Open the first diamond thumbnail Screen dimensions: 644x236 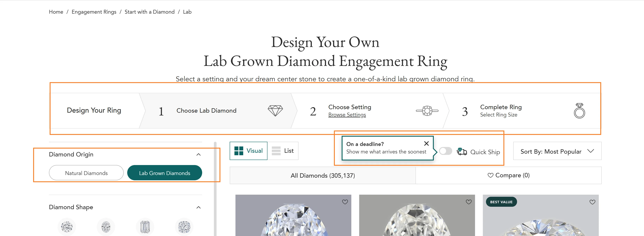[x=293, y=215]
